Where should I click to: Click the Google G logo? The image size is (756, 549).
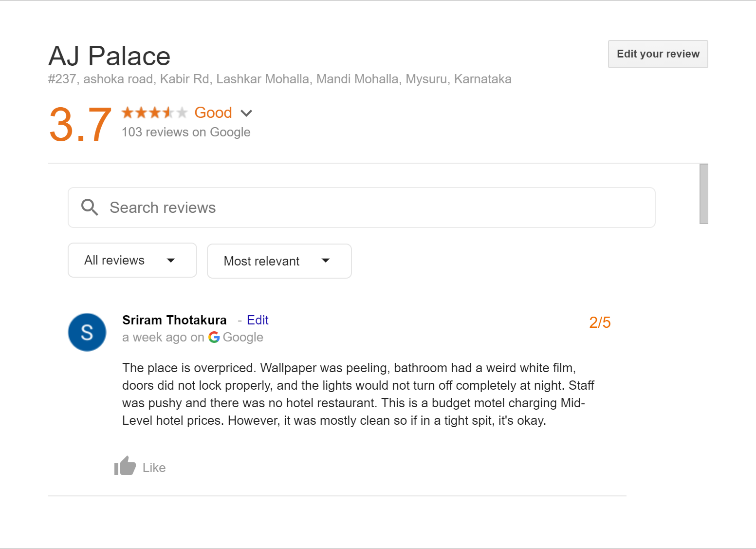tap(214, 337)
